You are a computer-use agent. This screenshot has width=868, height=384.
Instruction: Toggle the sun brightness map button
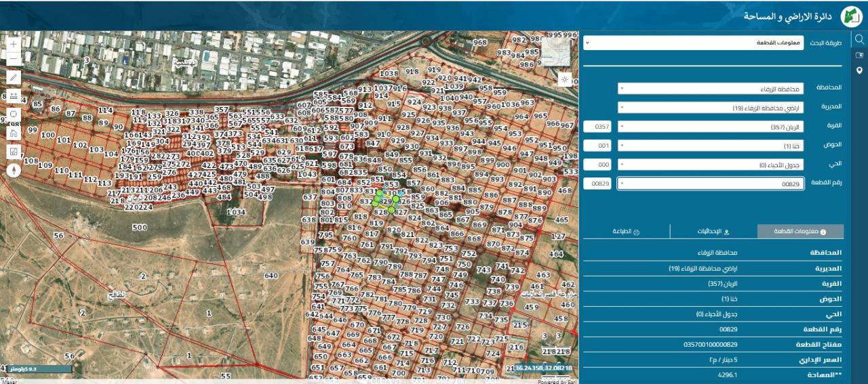564,79
